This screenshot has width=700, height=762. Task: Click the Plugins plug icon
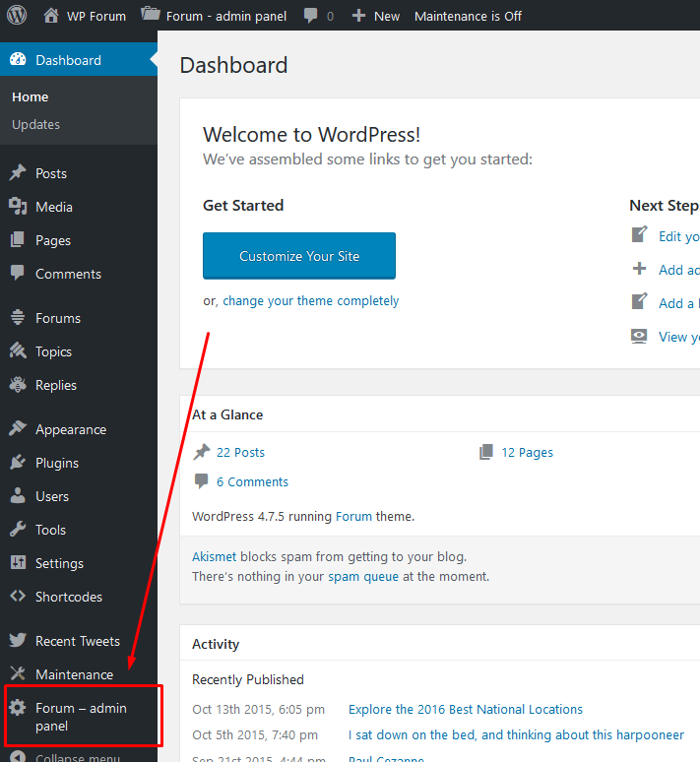click(x=18, y=463)
